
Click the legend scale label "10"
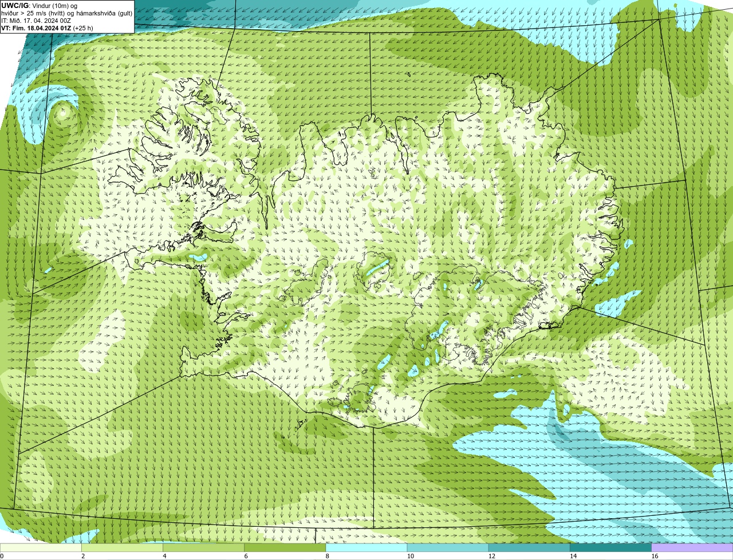click(x=410, y=556)
